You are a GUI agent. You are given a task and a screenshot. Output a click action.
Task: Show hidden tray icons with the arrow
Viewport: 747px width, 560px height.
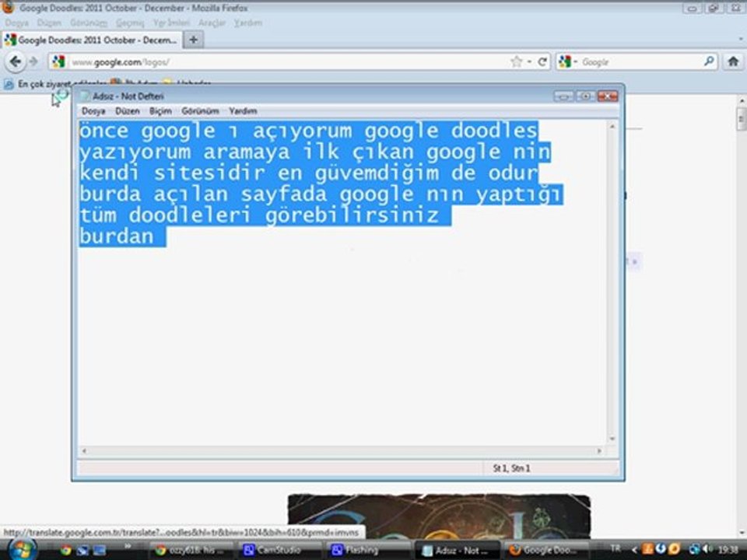pos(634,550)
